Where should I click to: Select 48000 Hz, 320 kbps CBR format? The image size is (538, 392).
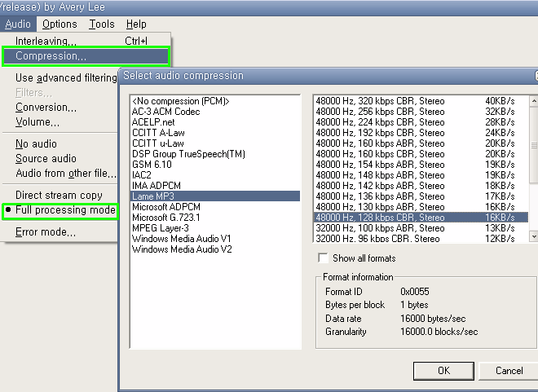(x=421, y=101)
